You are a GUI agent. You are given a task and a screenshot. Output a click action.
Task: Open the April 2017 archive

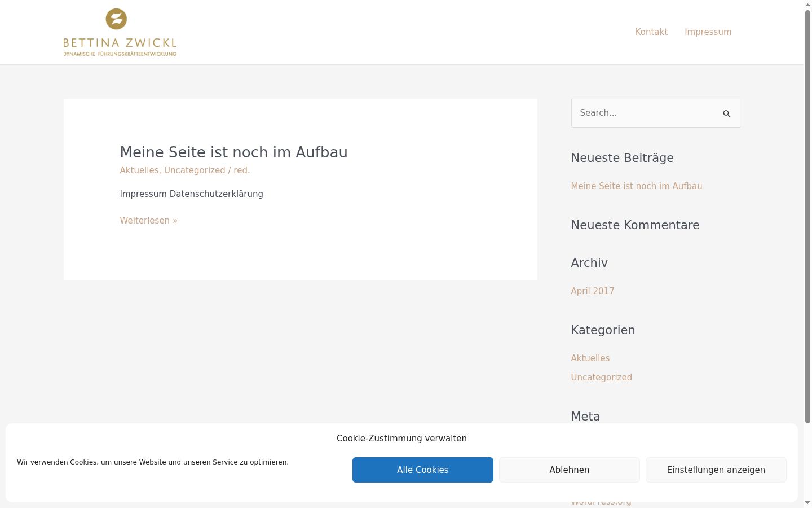tap(593, 291)
